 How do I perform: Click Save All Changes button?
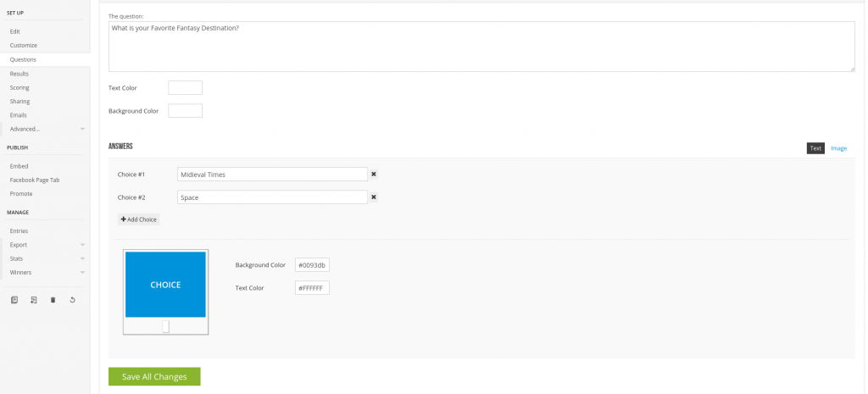coord(154,376)
